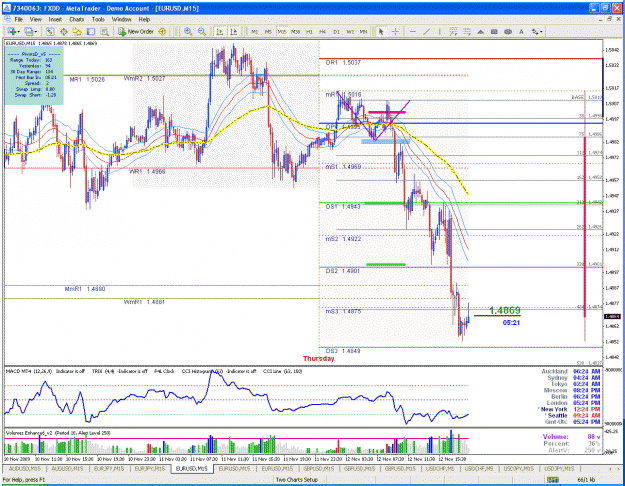The height and width of the screenshot is (486, 625).
Task: Click the 'WR1 1.4966' weekly level label
Action: 147,171
